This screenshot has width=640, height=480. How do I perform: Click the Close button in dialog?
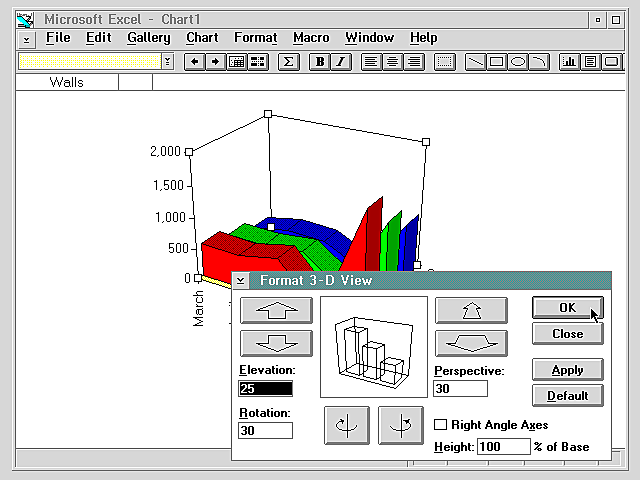point(567,334)
